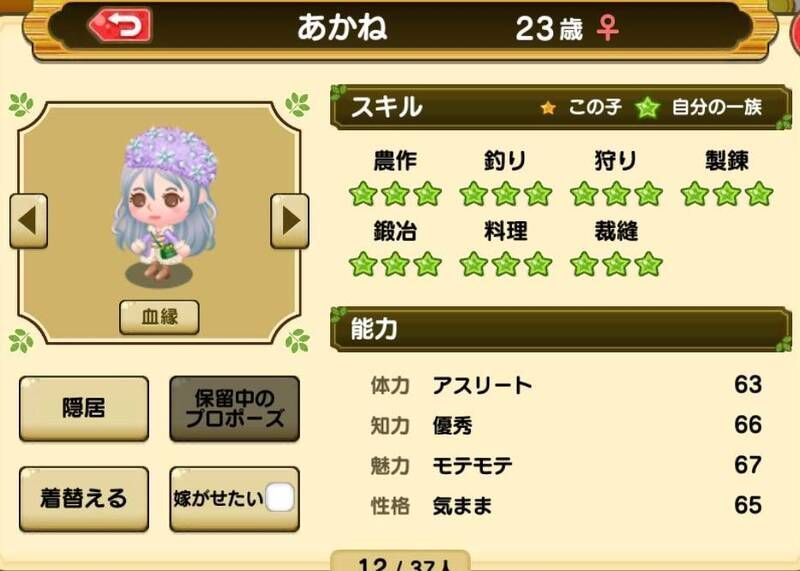
Task: Tap the 着替える change clothes button
Action: 84,499
